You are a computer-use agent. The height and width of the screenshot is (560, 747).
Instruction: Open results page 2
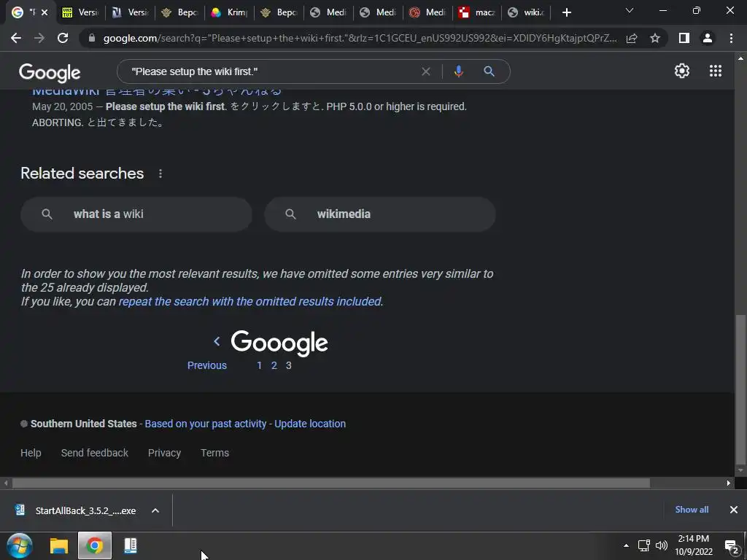[274, 365]
